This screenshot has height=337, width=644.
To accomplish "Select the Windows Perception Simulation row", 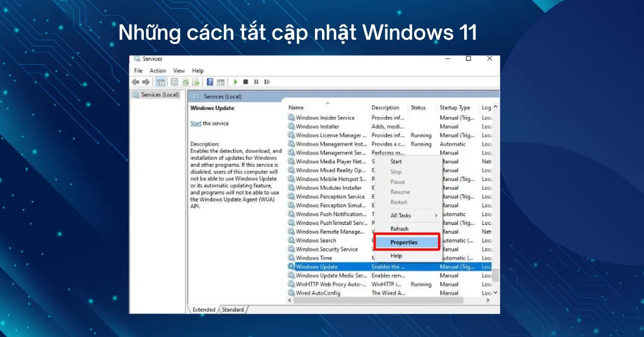I will (389, 206).
